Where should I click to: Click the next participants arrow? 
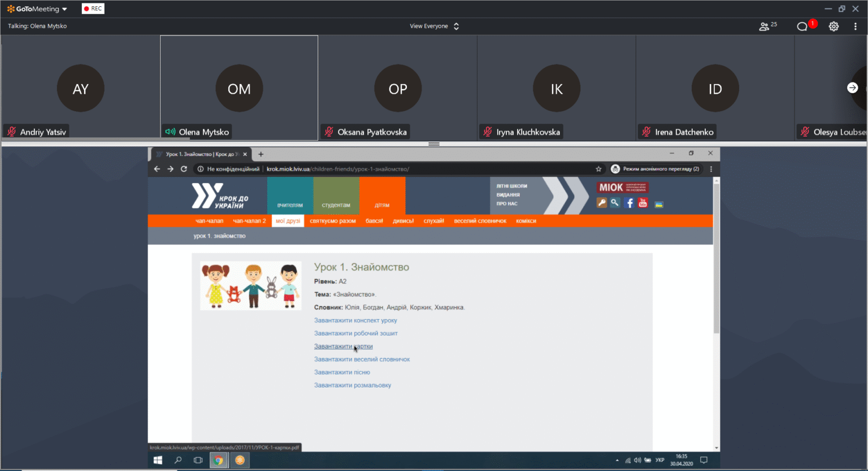853,88
